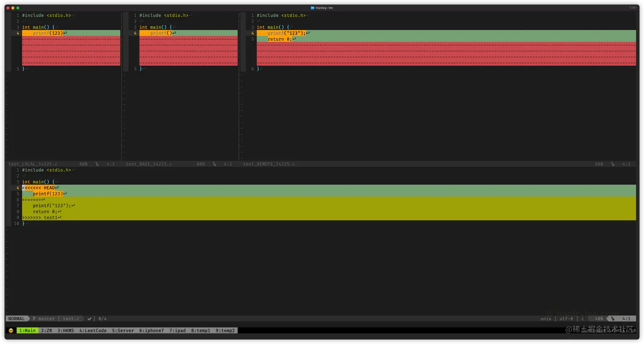Click the green zoom window button
Image resolution: width=644 pixels, height=344 pixels.
point(18,8)
